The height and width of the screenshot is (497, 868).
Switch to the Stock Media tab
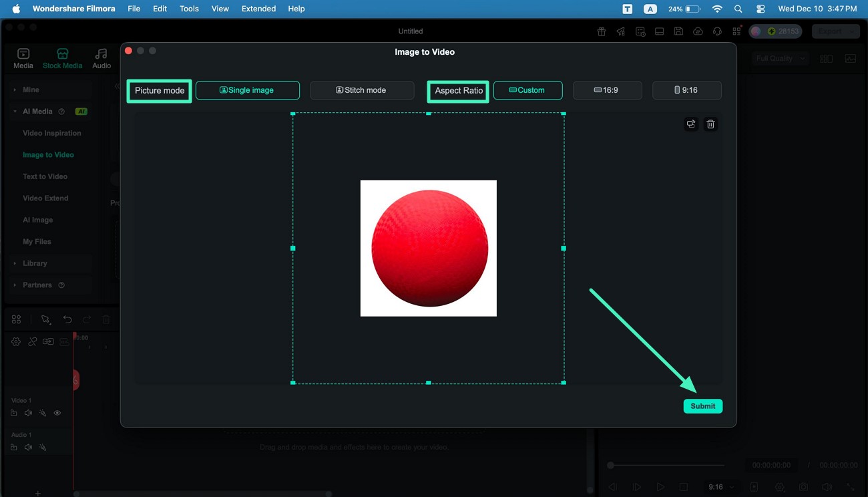pyautogui.click(x=63, y=59)
